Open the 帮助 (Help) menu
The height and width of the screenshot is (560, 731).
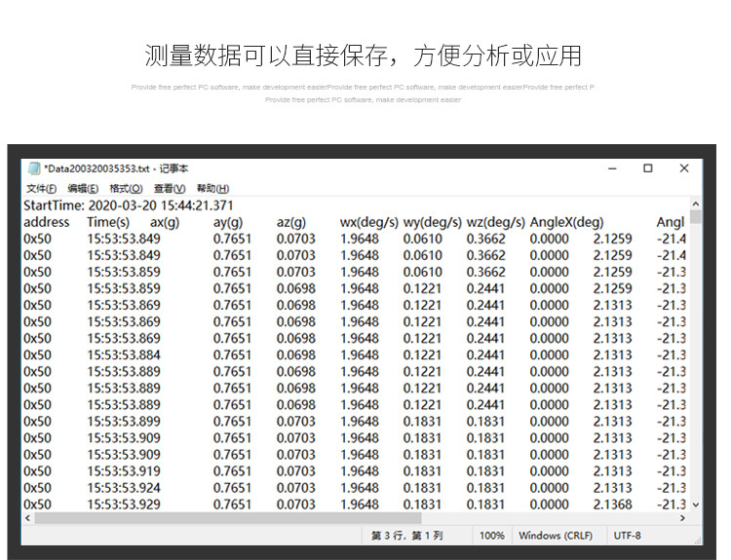(212, 188)
